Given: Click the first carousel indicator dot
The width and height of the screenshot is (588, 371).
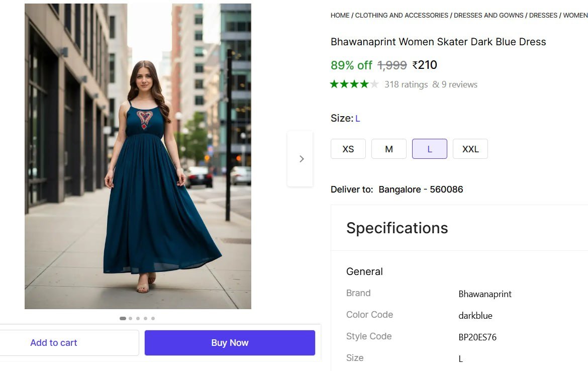Looking at the screenshot, I should 123,318.
